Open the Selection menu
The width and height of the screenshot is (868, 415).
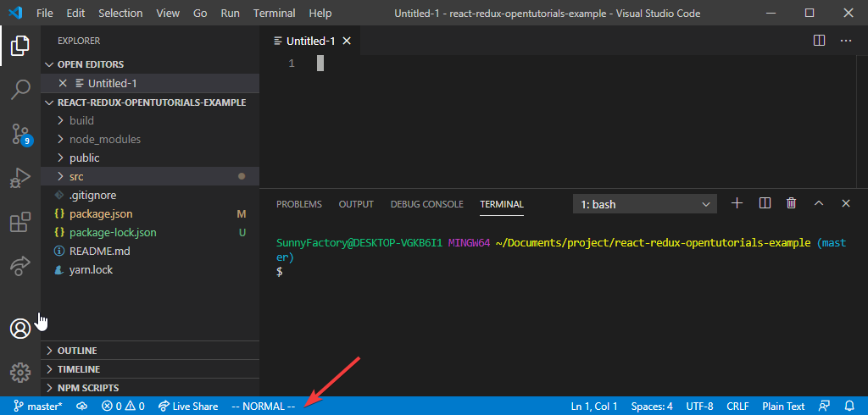point(120,13)
